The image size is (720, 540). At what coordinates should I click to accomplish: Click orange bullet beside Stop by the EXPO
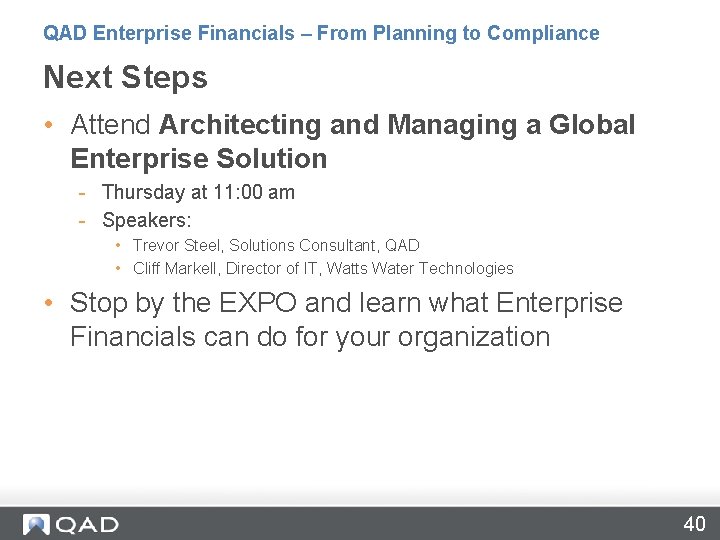tap(49, 303)
